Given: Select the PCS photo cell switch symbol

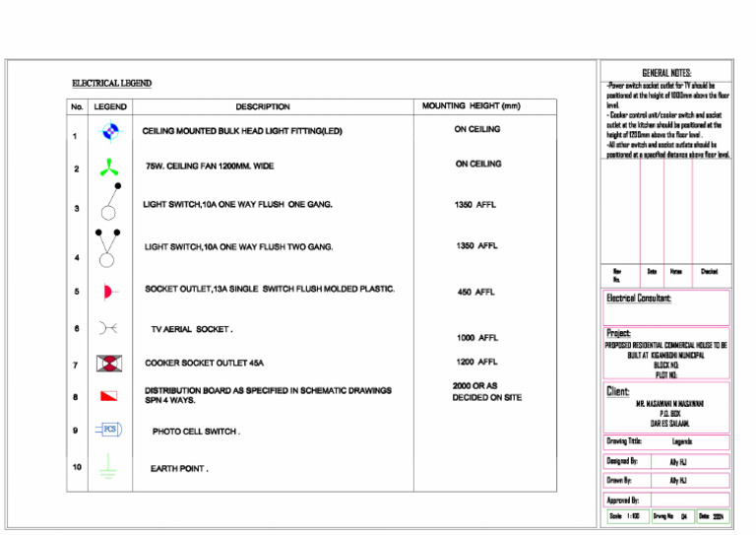Looking at the screenshot, I should coord(109,429).
